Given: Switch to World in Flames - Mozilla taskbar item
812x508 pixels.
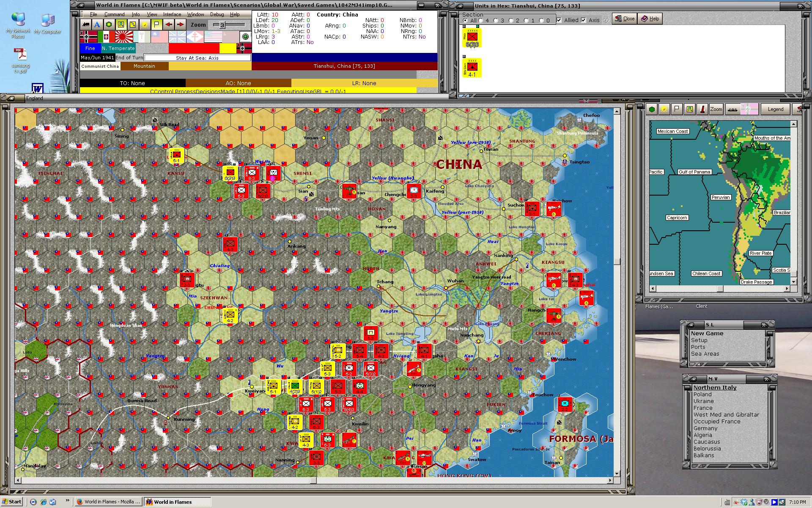Looking at the screenshot, I should (108, 502).
